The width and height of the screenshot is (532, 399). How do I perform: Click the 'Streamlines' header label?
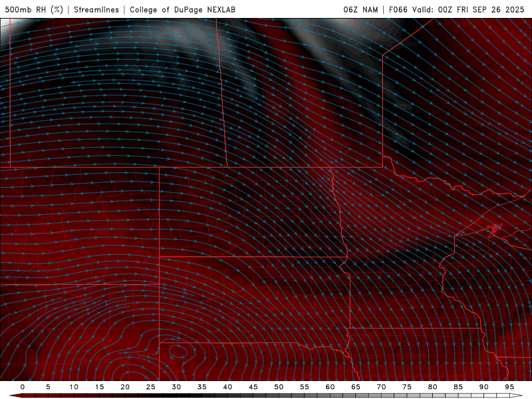tap(96, 9)
